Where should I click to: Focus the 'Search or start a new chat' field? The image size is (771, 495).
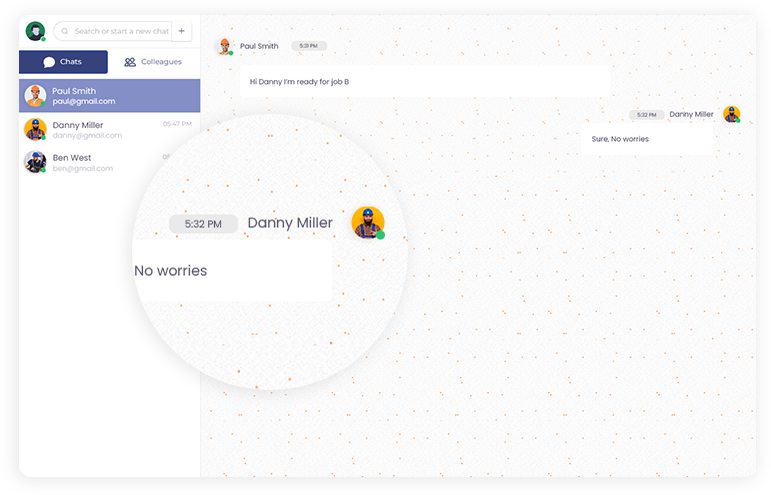coord(120,31)
